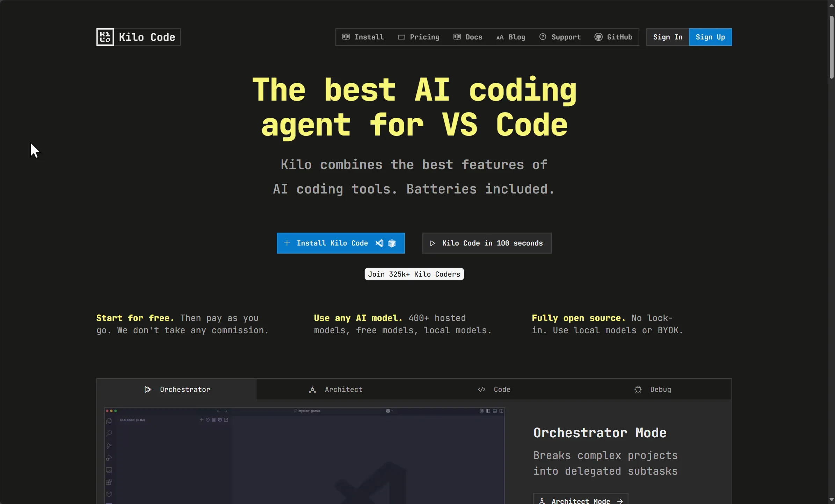The height and width of the screenshot is (504, 835).
Task: Click the fox-shaped icon in demo activity bar
Action: pyautogui.click(x=109, y=494)
